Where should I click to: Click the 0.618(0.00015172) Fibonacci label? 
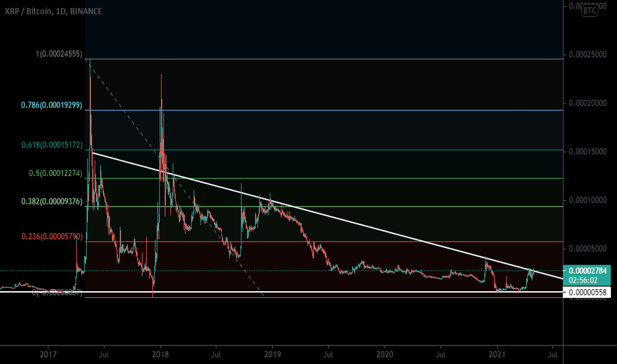click(52, 145)
